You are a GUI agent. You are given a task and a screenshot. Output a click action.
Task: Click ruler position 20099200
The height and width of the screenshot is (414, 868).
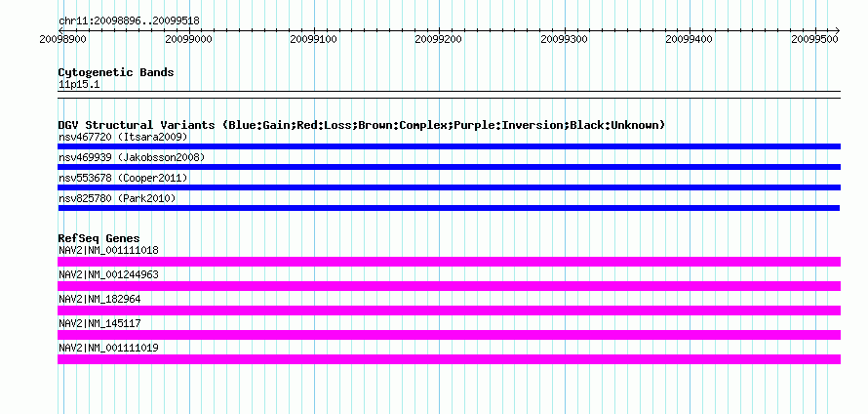pyautogui.click(x=439, y=39)
